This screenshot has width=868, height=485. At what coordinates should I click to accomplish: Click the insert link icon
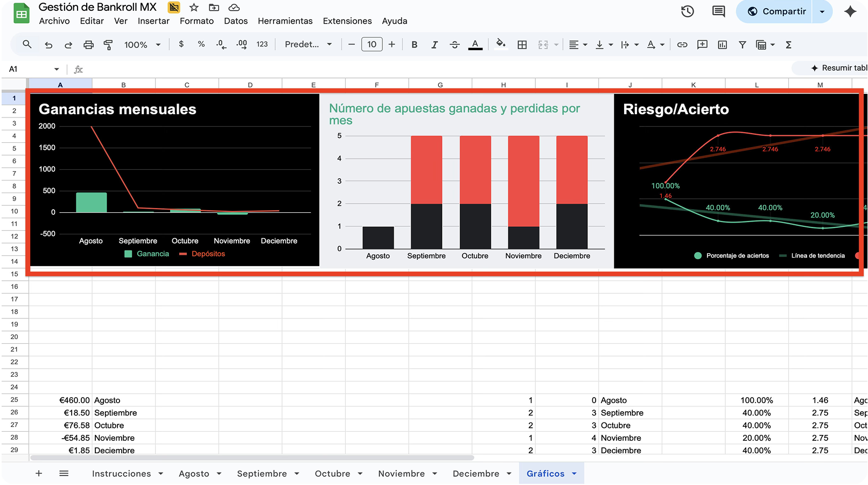pyautogui.click(x=682, y=45)
